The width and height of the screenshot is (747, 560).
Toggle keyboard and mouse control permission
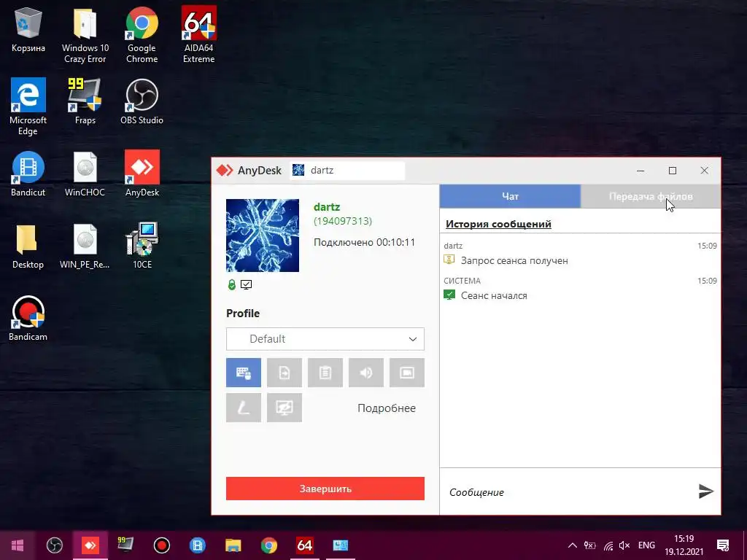click(244, 373)
